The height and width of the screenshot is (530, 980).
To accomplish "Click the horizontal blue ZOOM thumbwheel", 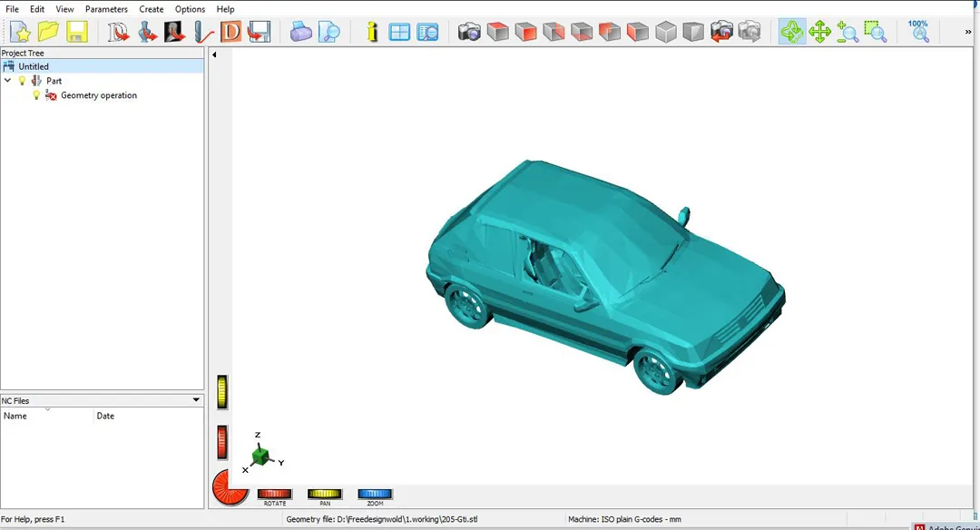I will tap(375, 494).
